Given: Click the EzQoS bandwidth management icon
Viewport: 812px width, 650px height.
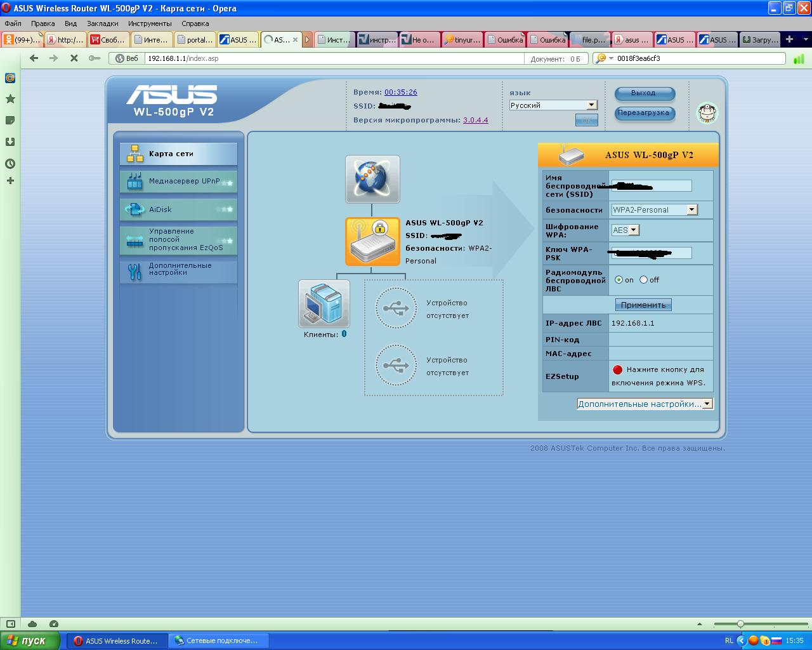Looking at the screenshot, I should tap(135, 241).
